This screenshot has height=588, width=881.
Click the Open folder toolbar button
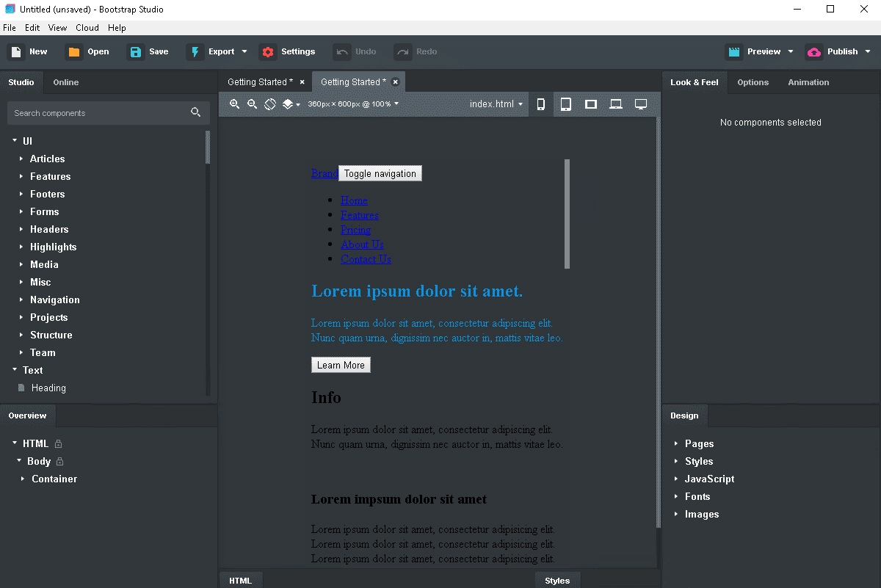pyautogui.click(x=87, y=51)
